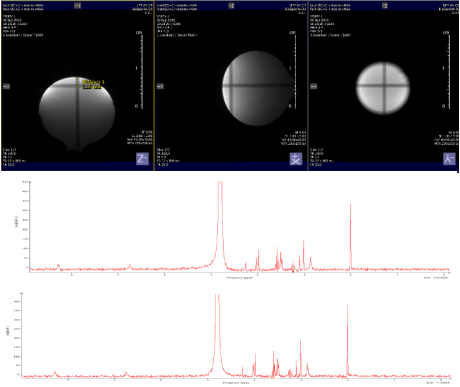The height and width of the screenshot is (387, 460).
Task: Click the sharp rightmost peak in the lower spectrum
Action: [347, 340]
